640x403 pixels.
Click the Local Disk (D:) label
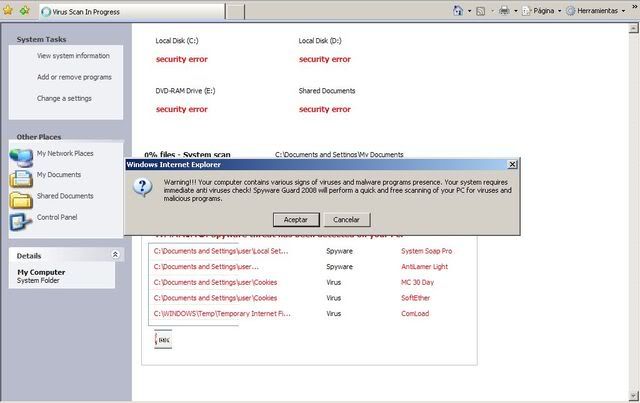[x=320, y=40]
